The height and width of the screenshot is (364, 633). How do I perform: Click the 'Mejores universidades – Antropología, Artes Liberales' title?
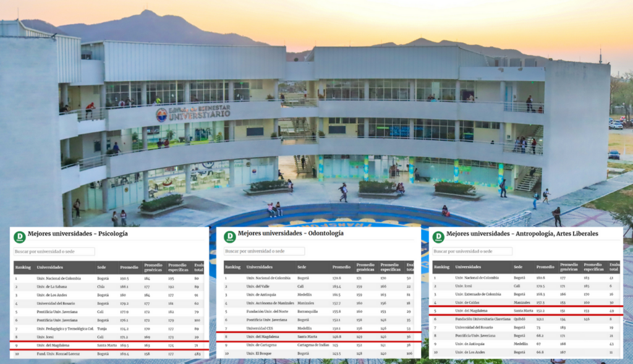click(522, 234)
